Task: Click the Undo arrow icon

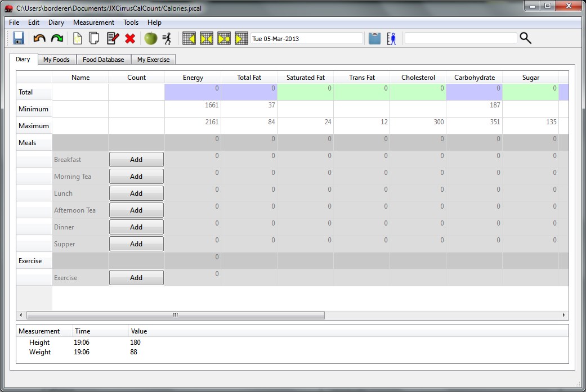Action: coord(39,38)
